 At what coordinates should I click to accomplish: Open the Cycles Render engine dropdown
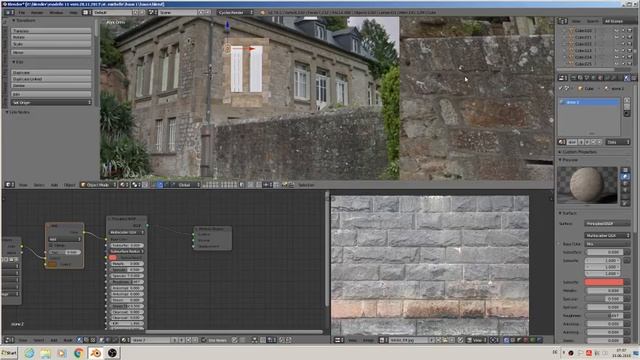pyautogui.click(x=235, y=13)
